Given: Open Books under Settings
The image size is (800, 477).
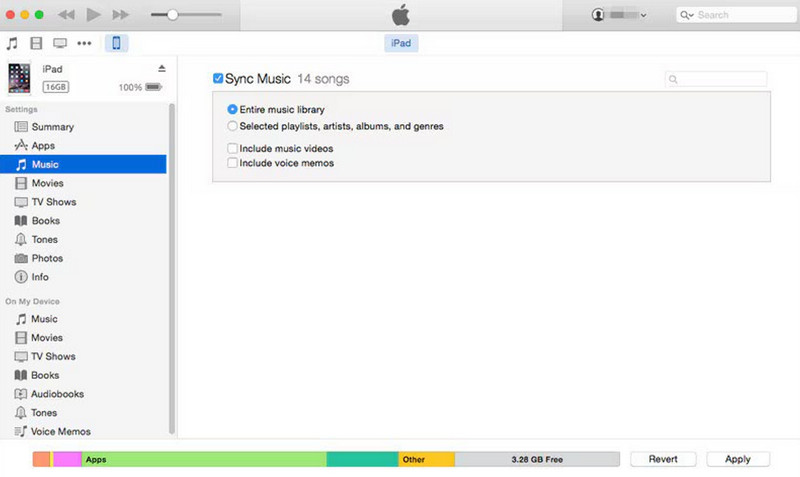Looking at the screenshot, I should [x=83, y=221].
